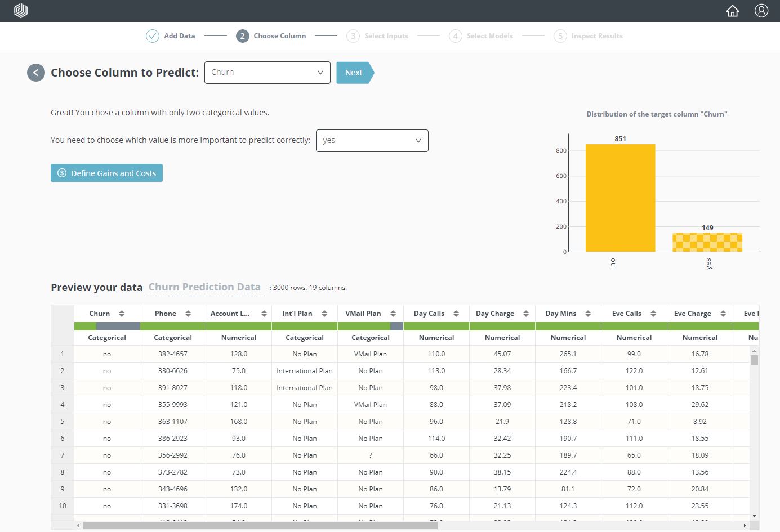The width and height of the screenshot is (780, 532).
Task: Click the VMail Plan column quality bar
Action: pyautogui.click(x=371, y=326)
